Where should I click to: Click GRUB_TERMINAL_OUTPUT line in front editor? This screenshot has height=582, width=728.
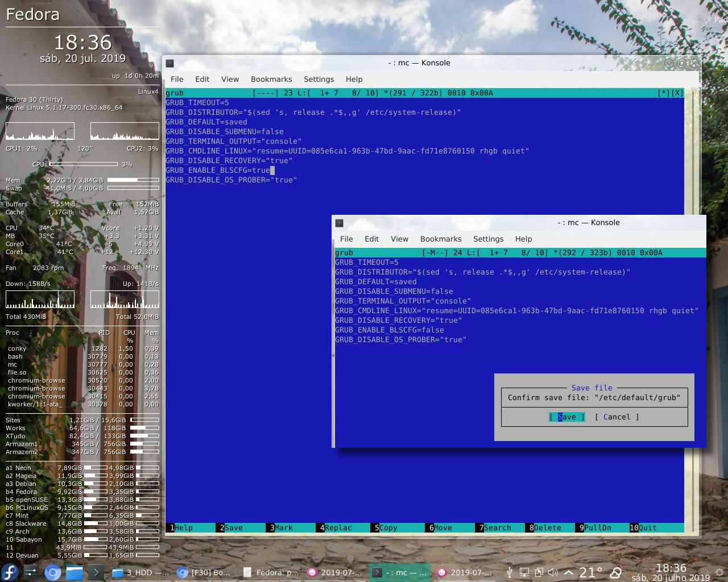[403, 301]
